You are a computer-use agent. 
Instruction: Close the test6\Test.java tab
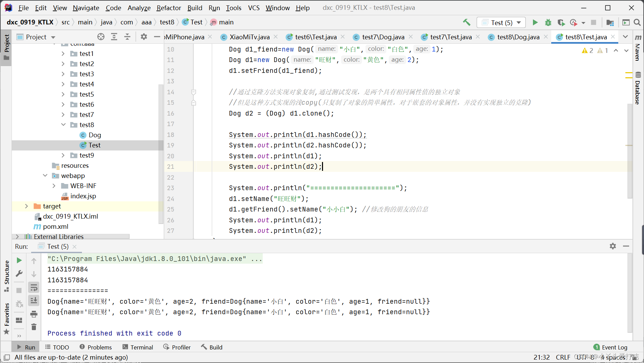coord(343,37)
